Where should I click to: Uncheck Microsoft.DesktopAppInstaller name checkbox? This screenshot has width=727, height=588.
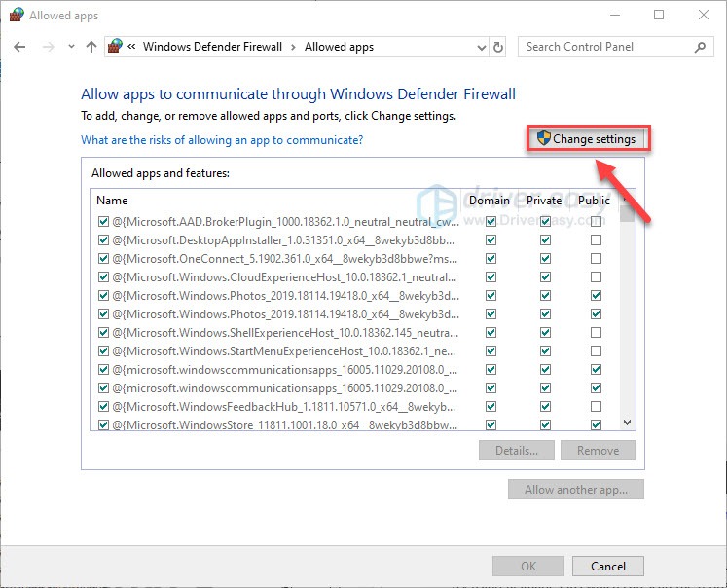[103, 240]
